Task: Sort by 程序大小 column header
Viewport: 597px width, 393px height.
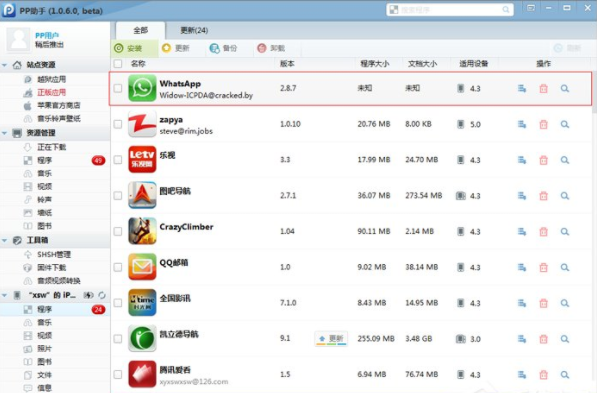Action: click(375, 64)
